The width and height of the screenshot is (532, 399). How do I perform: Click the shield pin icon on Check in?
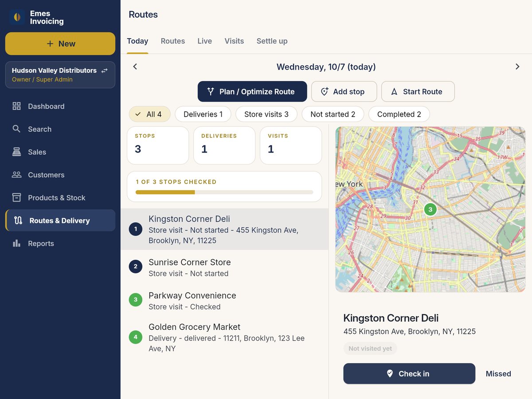click(390, 374)
